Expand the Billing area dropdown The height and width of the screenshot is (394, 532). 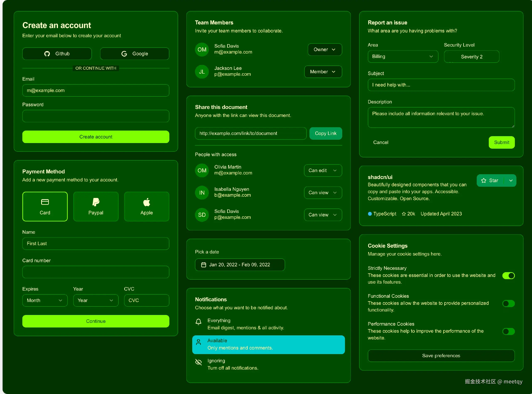pos(403,57)
